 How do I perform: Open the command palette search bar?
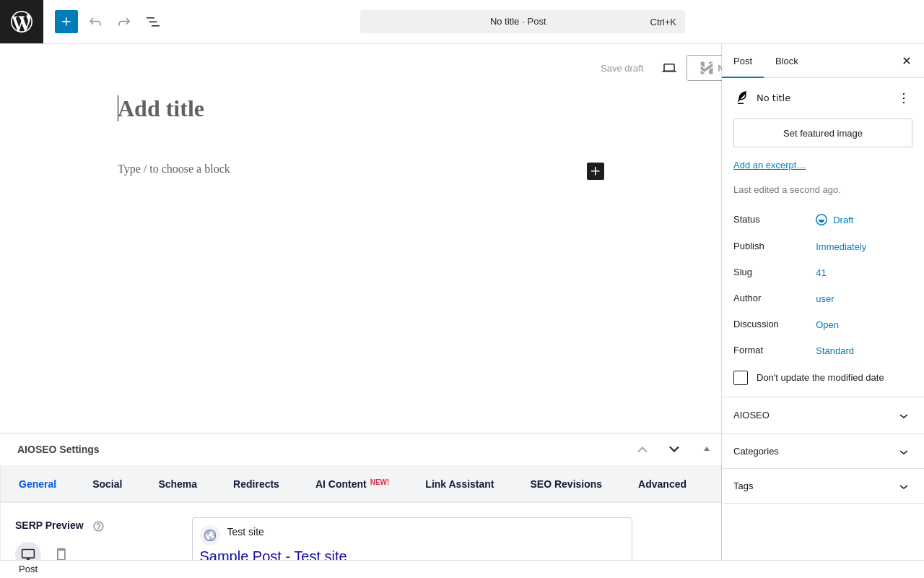[523, 22]
